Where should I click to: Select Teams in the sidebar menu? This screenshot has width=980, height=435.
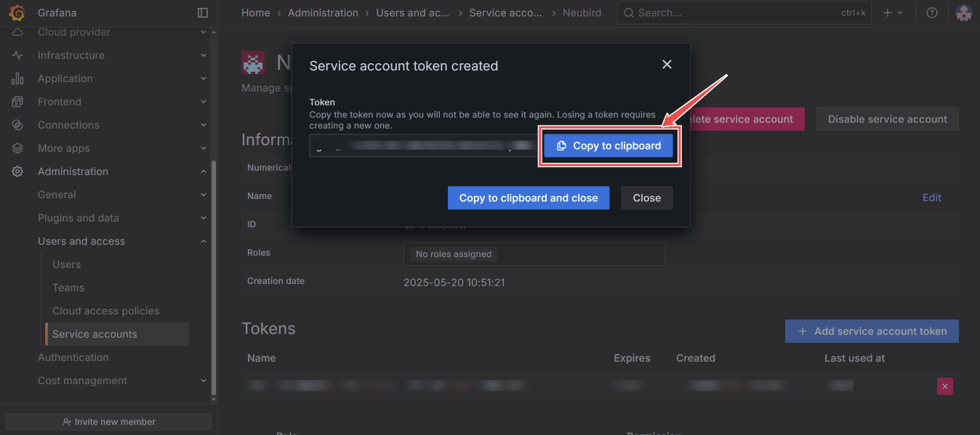pyautogui.click(x=68, y=287)
